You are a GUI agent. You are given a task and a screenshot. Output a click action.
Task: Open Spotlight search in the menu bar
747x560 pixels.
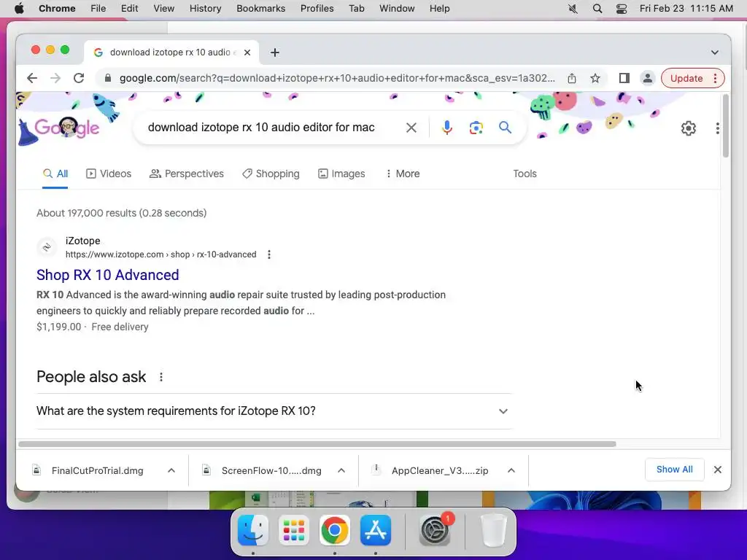pyautogui.click(x=597, y=9)
